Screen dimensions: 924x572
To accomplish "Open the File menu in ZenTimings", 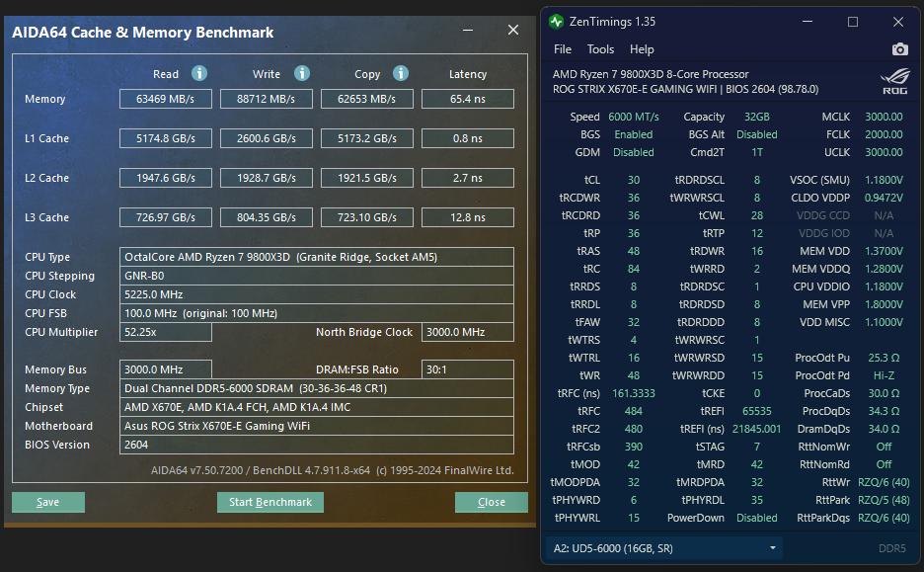I will pyautogui.click(x=562, y=49).
